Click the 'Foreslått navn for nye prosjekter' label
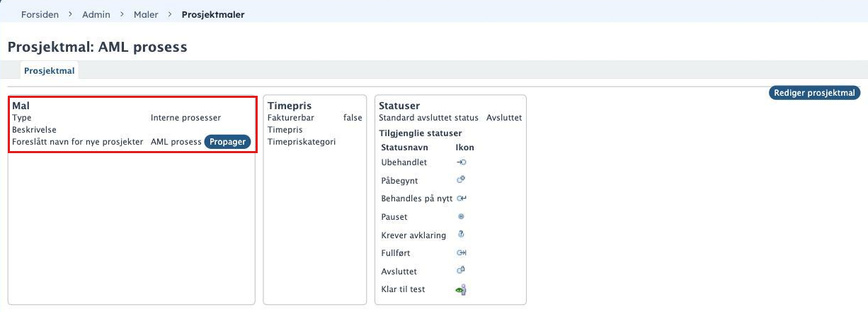 78,142
